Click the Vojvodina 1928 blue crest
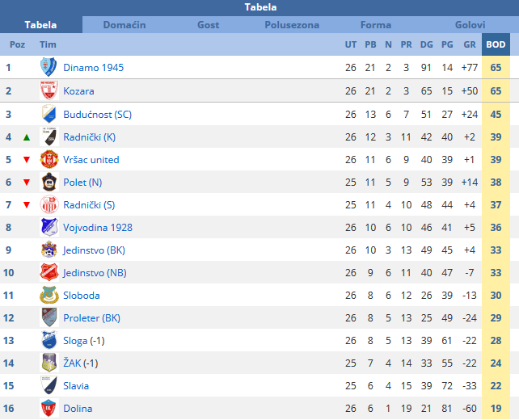This screenshot has width=519, height=420. coord(49,227)
